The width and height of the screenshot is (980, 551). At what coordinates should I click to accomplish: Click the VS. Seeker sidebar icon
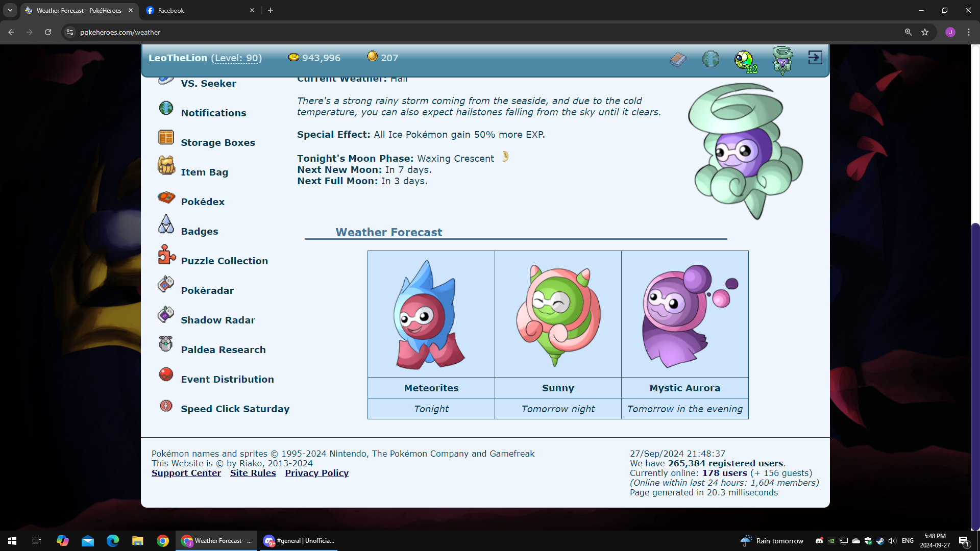(166, 80)
